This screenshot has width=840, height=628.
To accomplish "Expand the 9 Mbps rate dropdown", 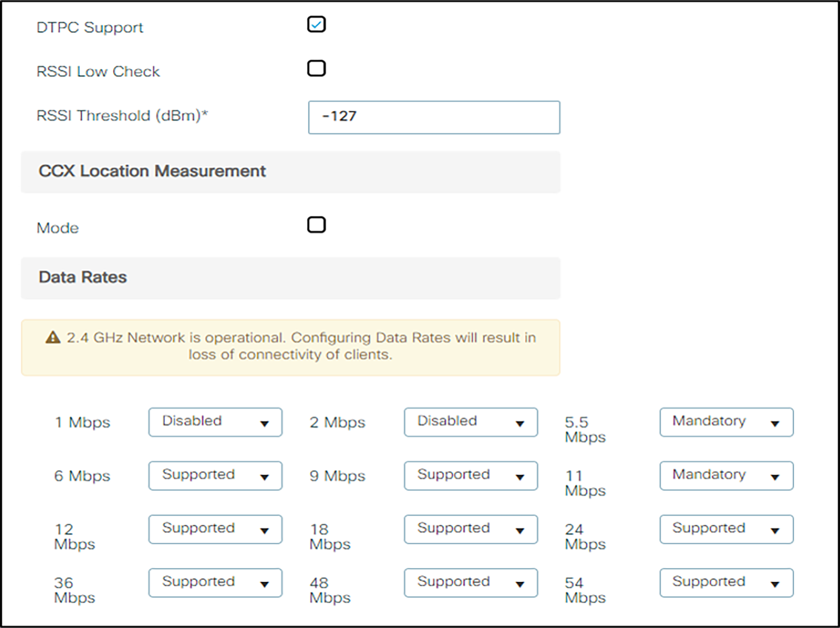I will tap(470, 476).
